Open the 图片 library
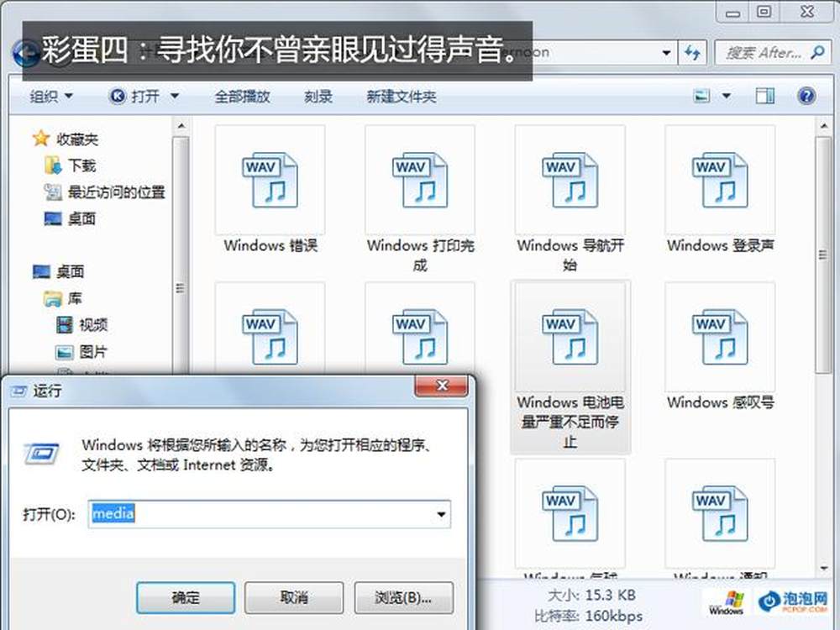 (82, 351)
